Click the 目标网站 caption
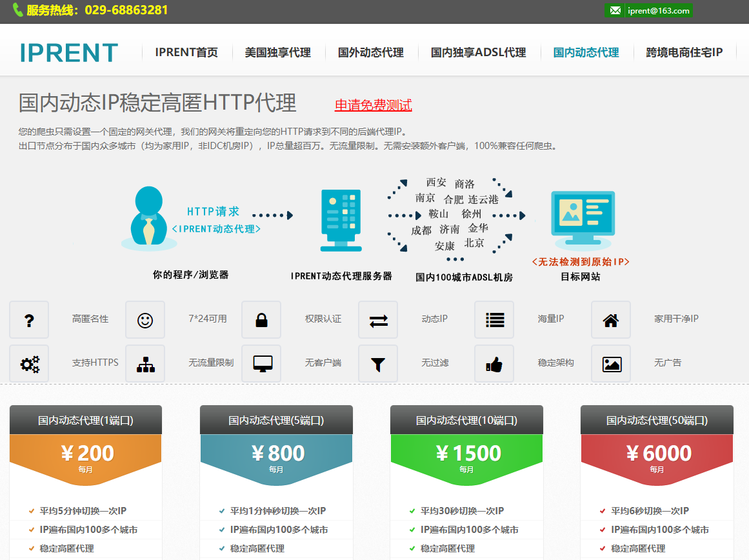Image resolution: width=749 pixels, height=560 pixels. click(581, 277)
